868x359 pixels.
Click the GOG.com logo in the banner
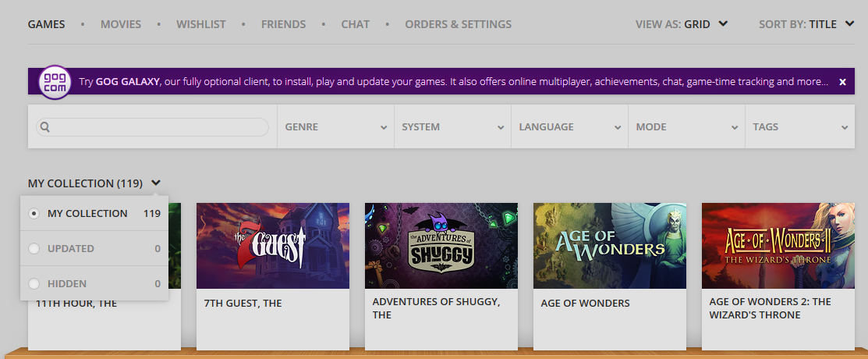click(x=55, y=82)
